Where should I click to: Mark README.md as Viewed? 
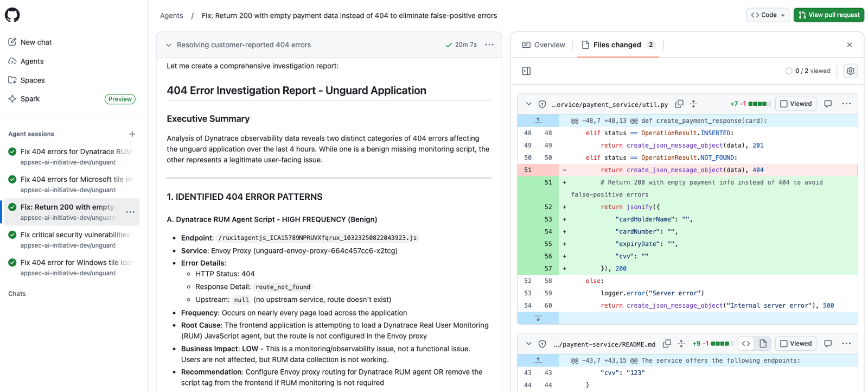[796, 344]
